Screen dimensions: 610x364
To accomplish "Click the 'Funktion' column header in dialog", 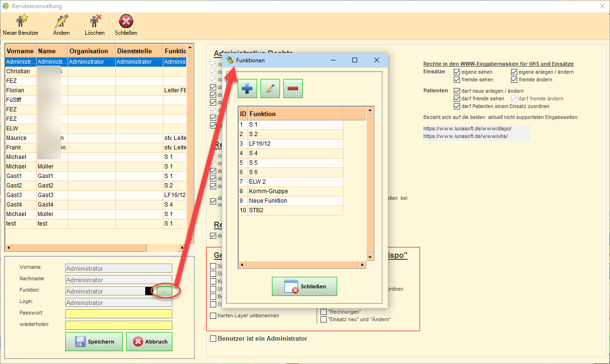I will pos(295,114).
